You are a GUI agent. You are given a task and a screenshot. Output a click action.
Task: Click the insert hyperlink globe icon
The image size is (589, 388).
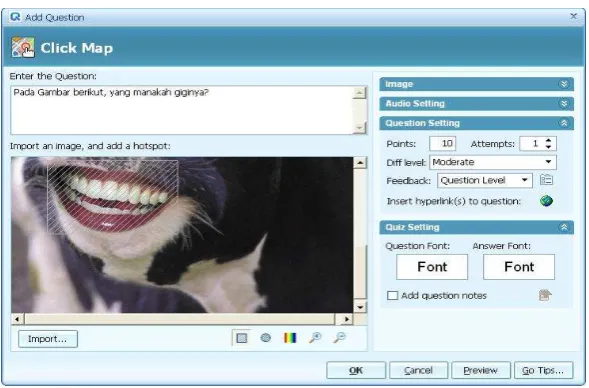(546, 201)
